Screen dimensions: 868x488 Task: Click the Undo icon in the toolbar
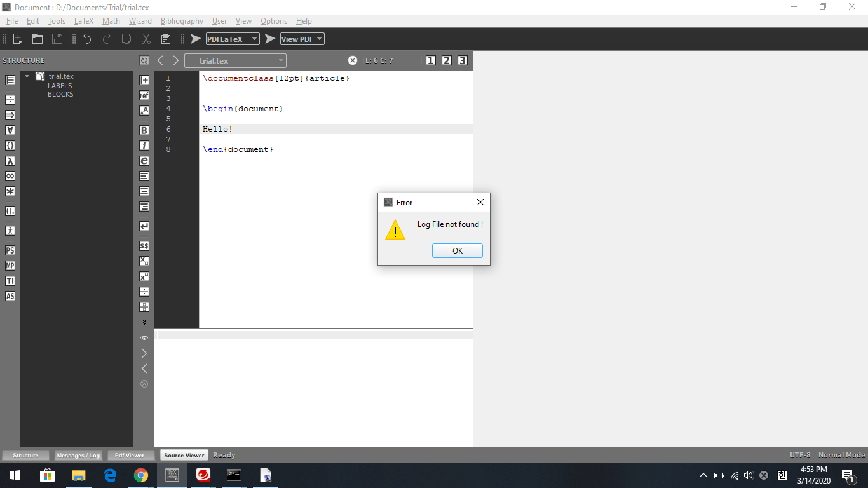[x=87, y=38]
